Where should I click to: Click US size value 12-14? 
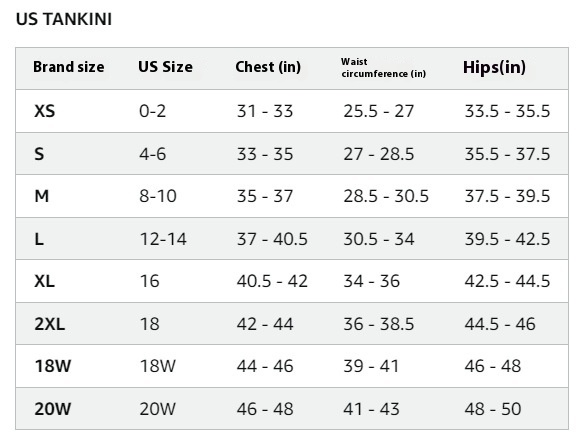tap(163, 239)
